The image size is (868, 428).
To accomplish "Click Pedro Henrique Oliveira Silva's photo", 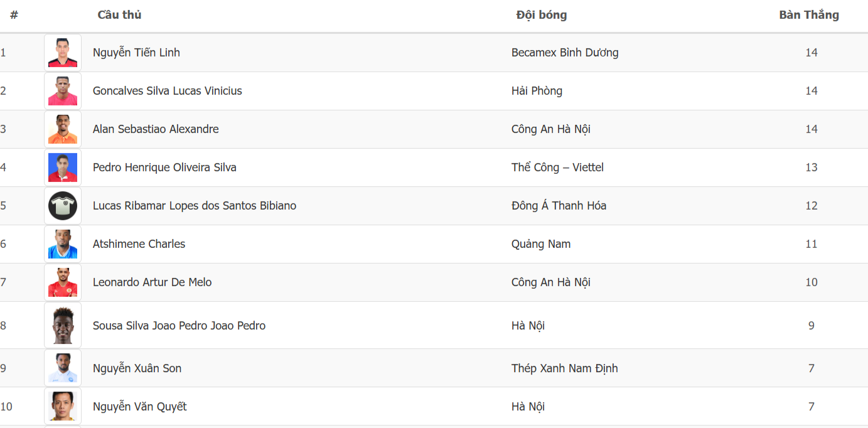I will (x=63, y=168).
